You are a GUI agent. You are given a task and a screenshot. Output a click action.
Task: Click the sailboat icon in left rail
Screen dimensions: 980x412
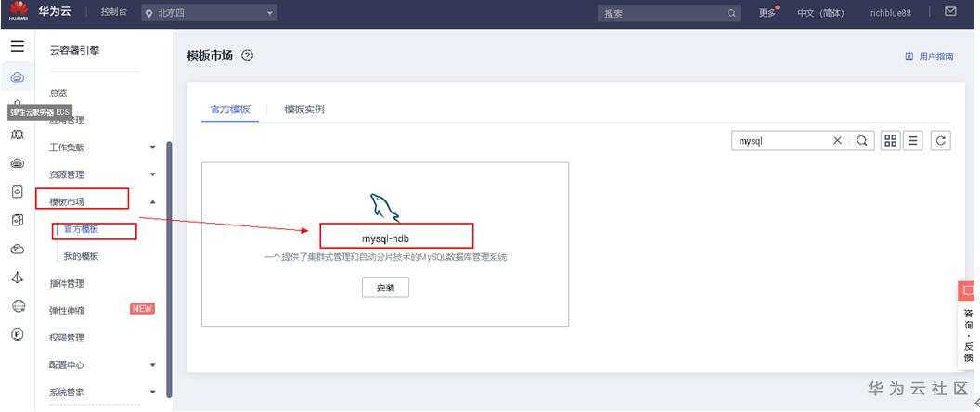click(19, 277)
